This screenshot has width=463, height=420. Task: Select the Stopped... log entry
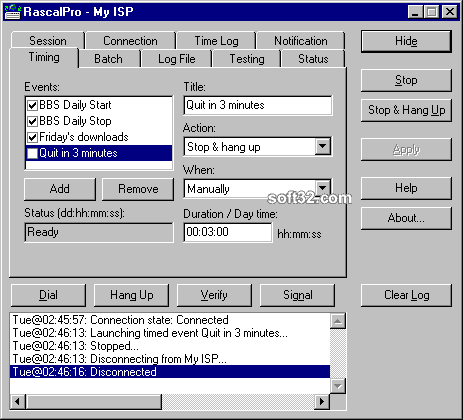point(170,346)
